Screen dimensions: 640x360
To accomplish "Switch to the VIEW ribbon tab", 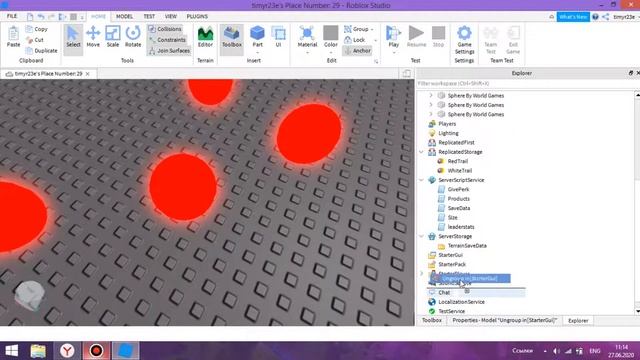I will [171, 16].
